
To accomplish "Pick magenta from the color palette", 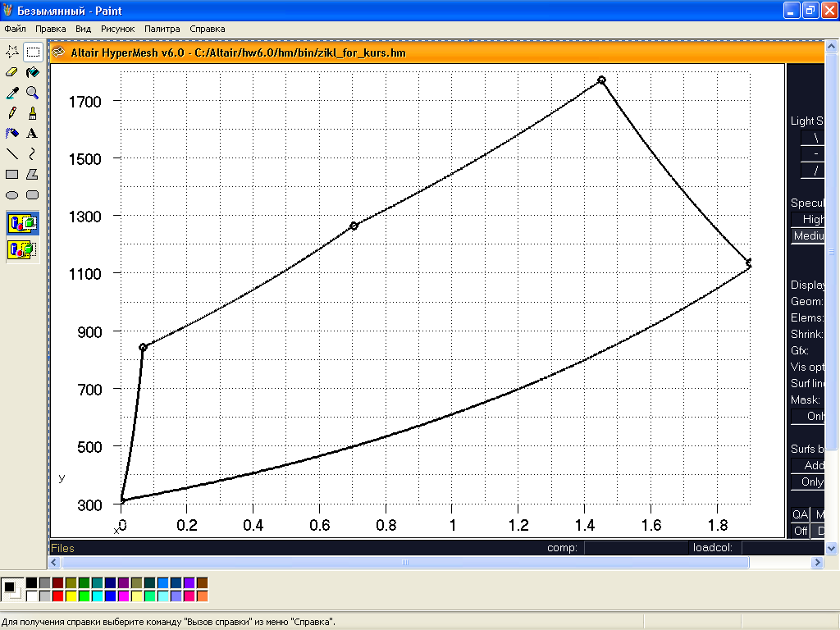I will click(124, 596).
